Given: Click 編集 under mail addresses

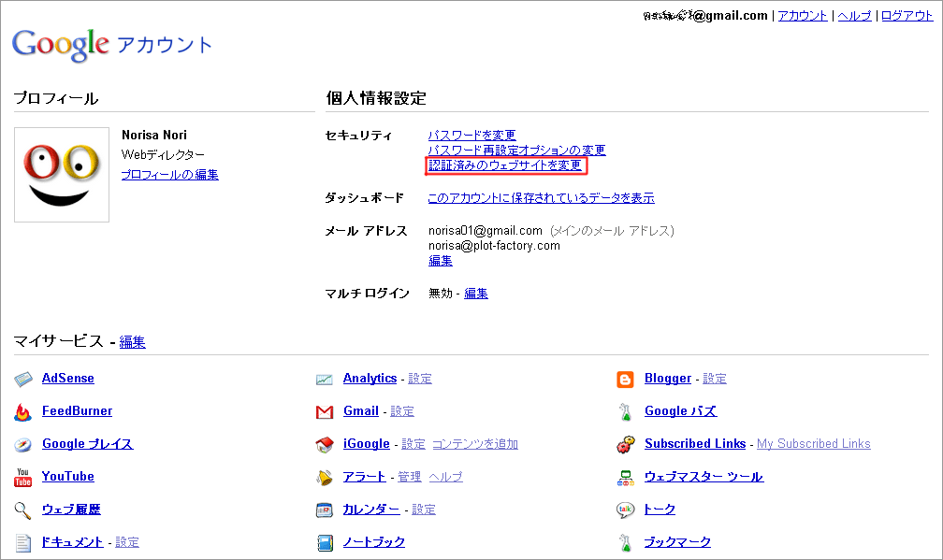Looking at the screenshot, I should [441, 261].
